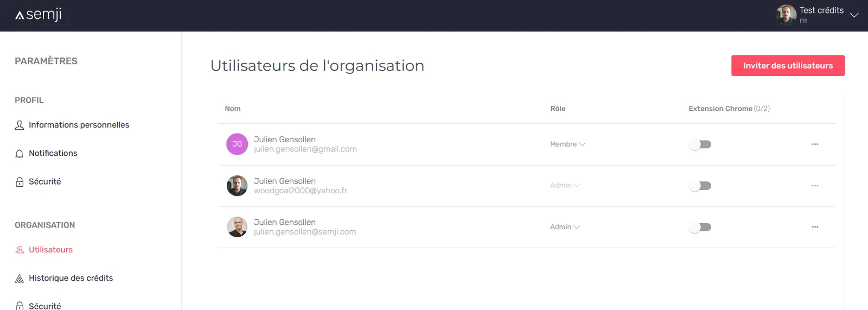Click email julien.gensollen@semji.com

305,232
